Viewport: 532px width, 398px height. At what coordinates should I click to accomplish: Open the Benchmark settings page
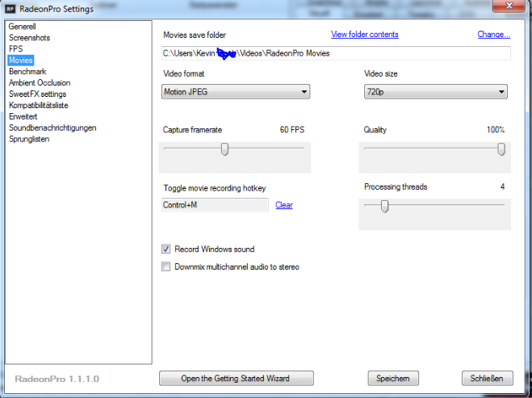click(x=27, y=71)
